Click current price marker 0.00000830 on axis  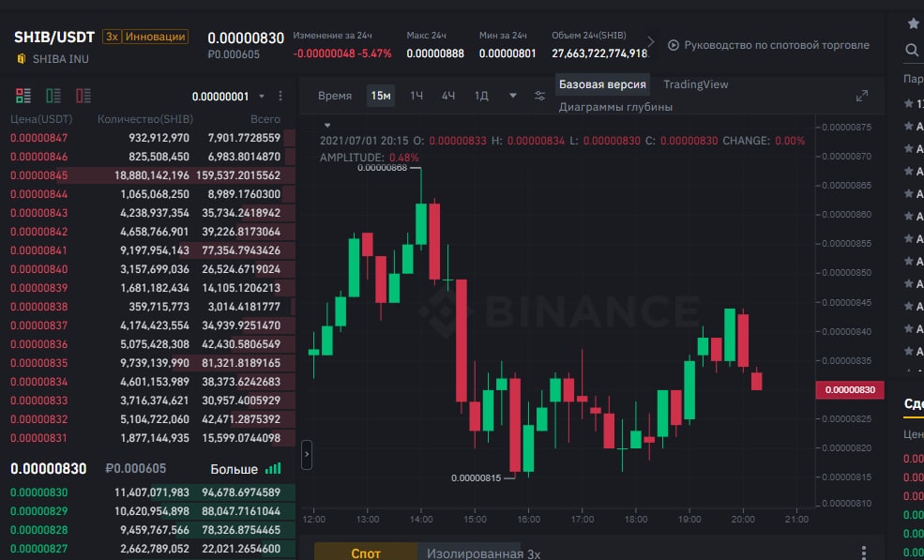click(x=850, y=389)
